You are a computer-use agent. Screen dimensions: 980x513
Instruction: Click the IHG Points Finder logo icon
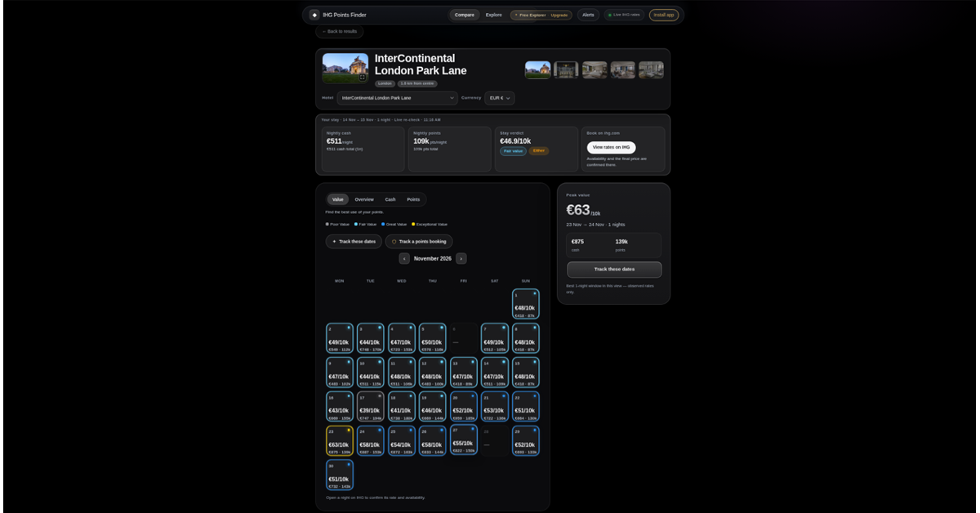tap(314, 15)
